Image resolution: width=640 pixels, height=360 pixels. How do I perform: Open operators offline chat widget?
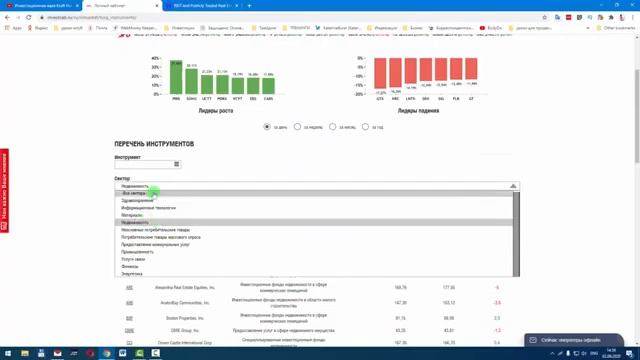tap(574, 340)
